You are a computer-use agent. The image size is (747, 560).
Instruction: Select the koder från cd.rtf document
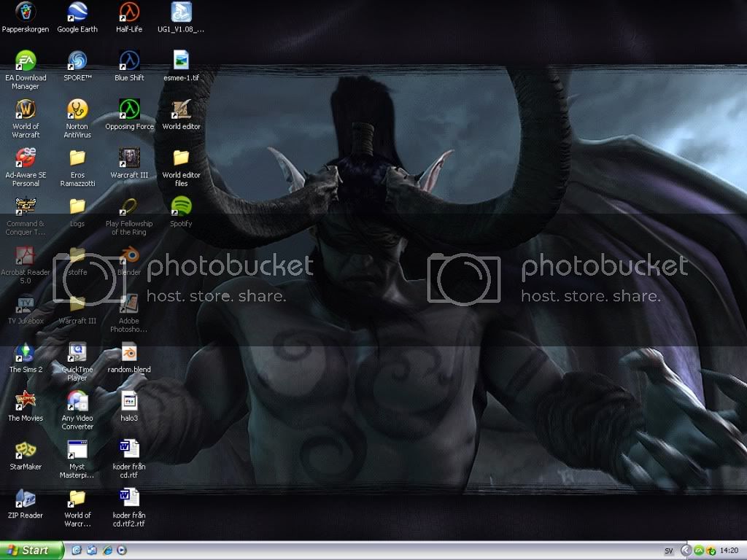coord(129,459)
